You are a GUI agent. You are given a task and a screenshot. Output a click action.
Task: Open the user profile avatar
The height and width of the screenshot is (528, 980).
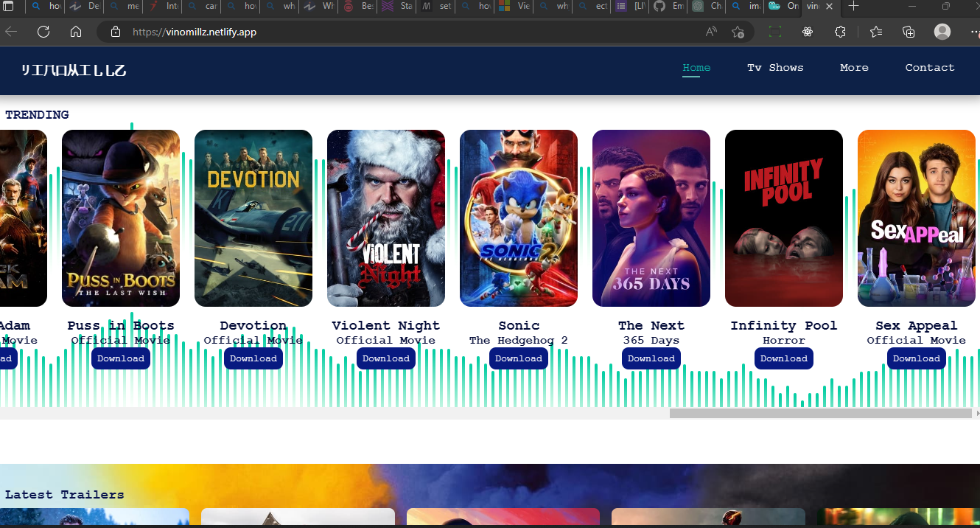(x=942, y=32)
